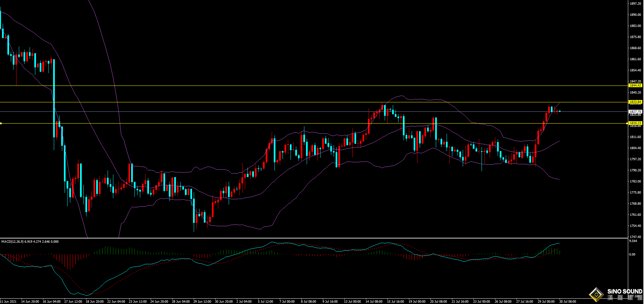Screen dimensions: 644x304
Task: Click the 15 Jul 16:00 time label
Action: [395, 302]
